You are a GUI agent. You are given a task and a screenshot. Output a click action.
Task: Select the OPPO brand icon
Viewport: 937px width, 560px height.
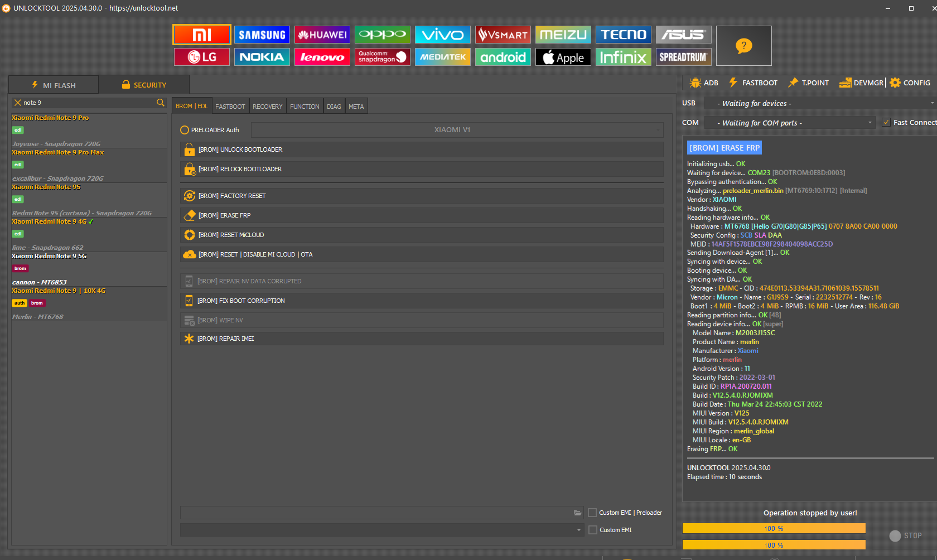point(383,35)
